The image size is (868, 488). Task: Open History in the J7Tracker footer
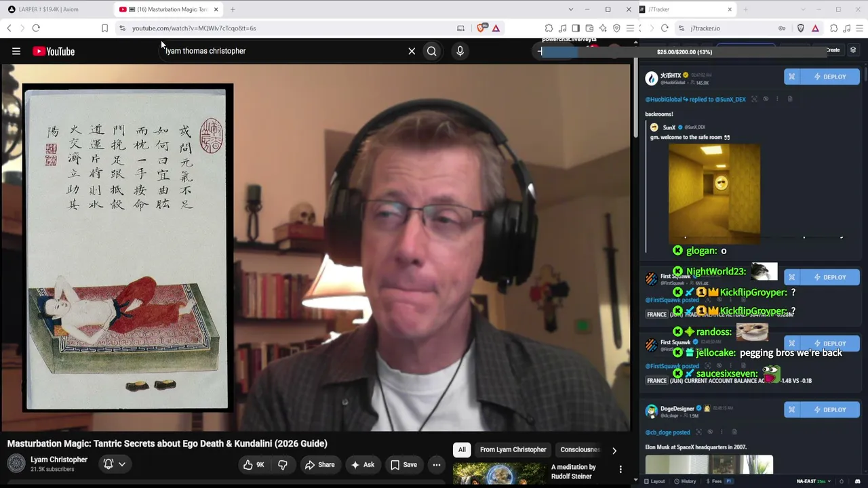pyautogui.click(x=685, y=481)
